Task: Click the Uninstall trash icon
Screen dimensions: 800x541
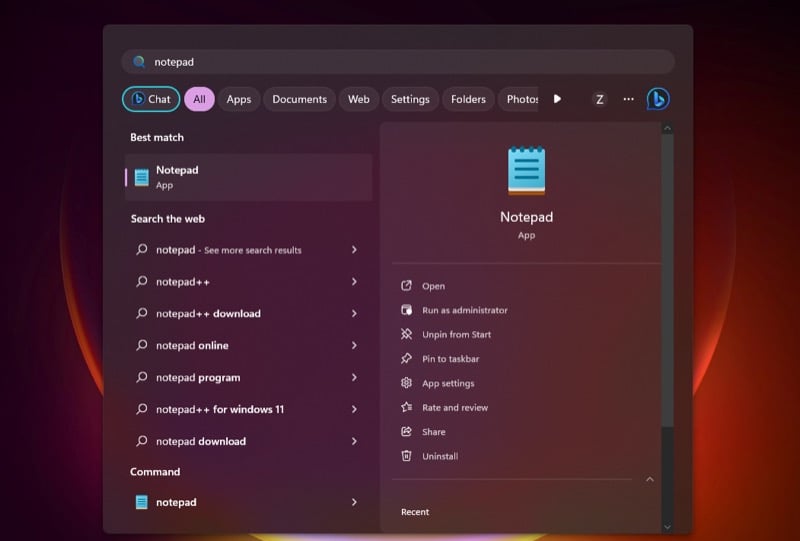Action: click(406, 456)
